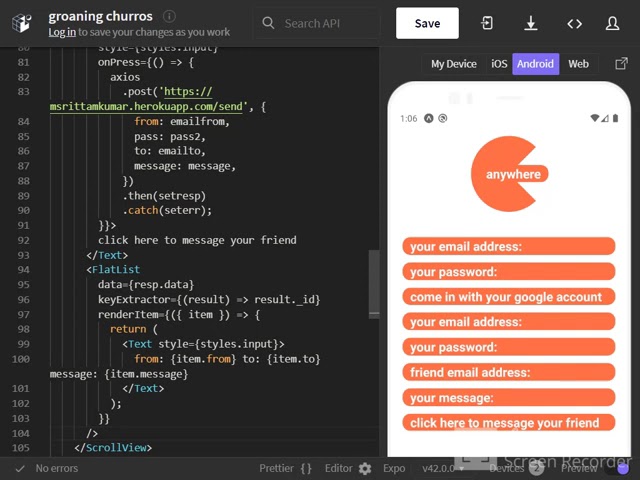640x480 pixels.
Task: Tap the 'your message:' field
Action: (509, 398)
